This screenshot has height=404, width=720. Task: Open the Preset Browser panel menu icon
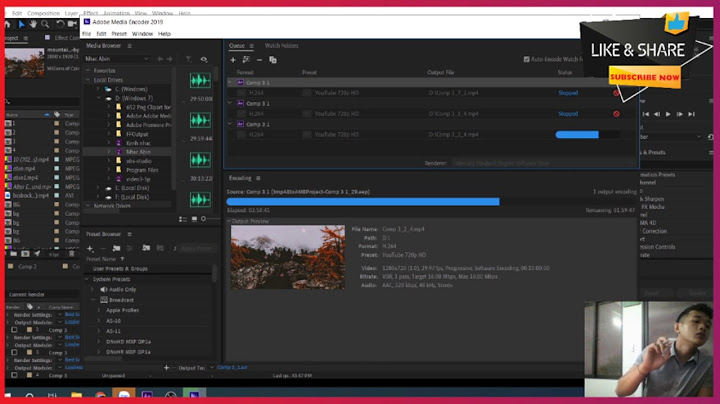click(x=129, y=234)
